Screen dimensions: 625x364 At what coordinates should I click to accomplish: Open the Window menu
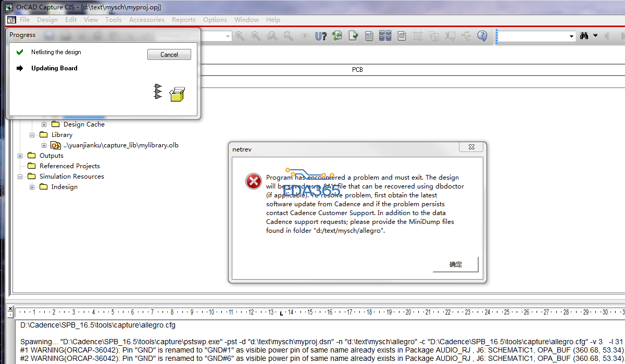click(x=247, y=20)
